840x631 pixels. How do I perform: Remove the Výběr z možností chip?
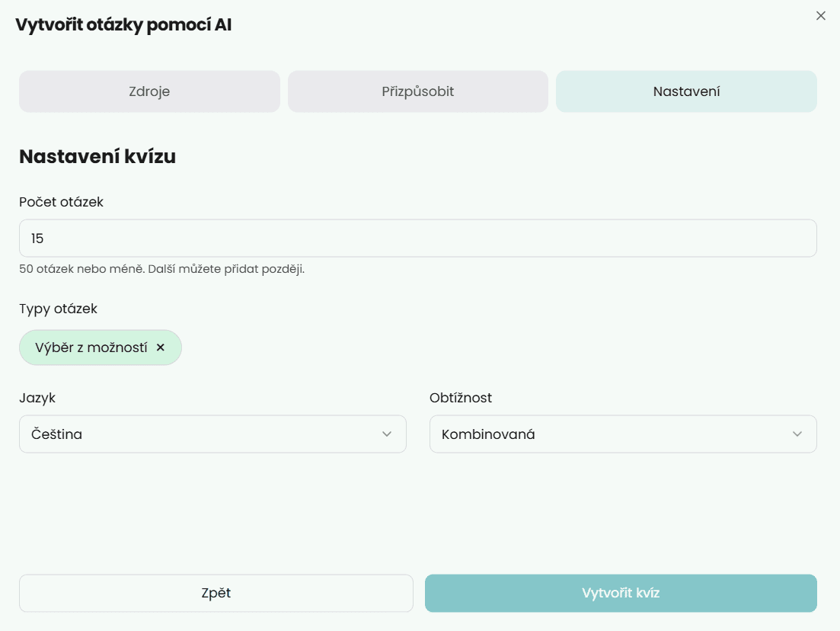point(161,348)
